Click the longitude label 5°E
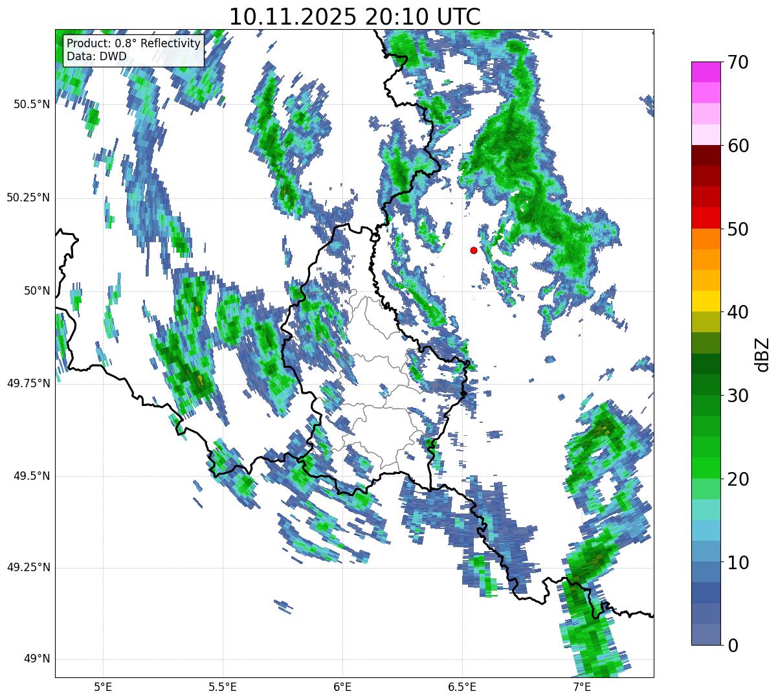 click(x=103, y=686)
